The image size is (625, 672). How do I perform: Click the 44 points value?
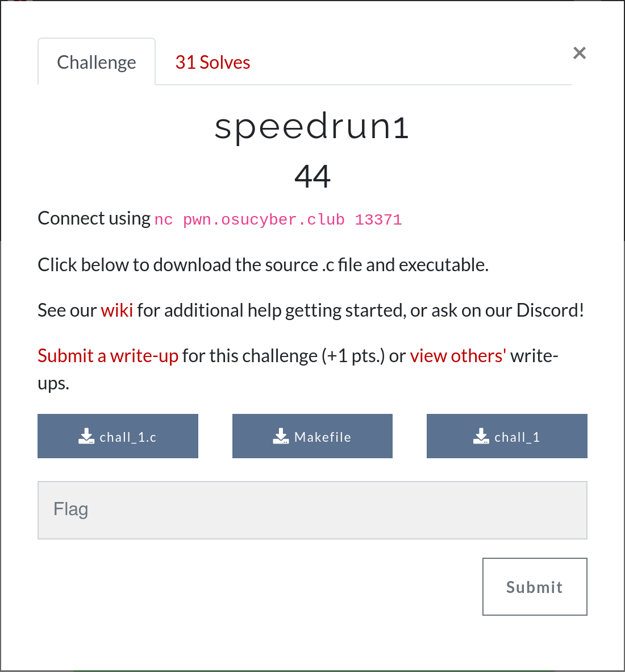(312, 176)
